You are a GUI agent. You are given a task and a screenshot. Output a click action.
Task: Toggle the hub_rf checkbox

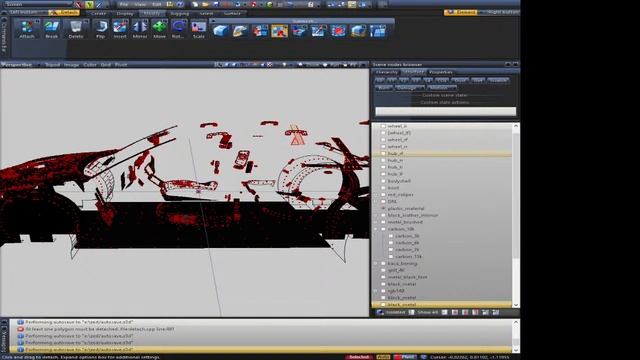tap(383, 153)
